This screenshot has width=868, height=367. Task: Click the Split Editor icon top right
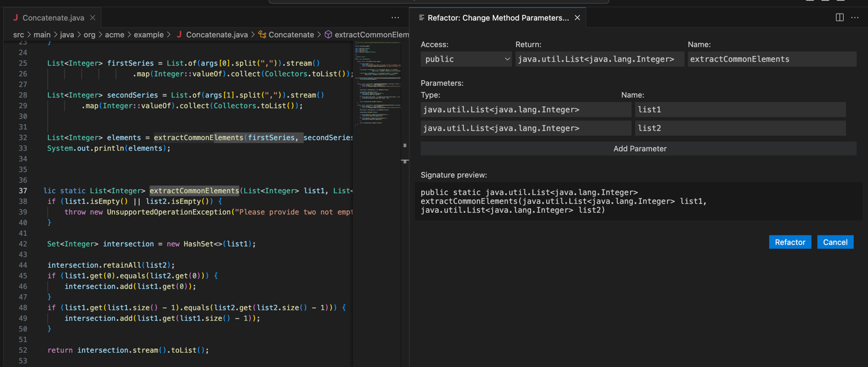point(840,18)
